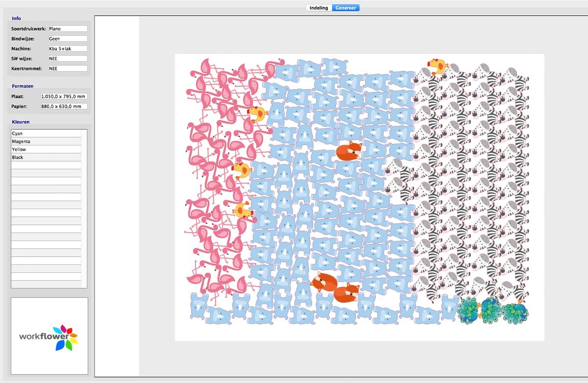
Task: Click the SW wijze label
Action: (x=22, y=58)
